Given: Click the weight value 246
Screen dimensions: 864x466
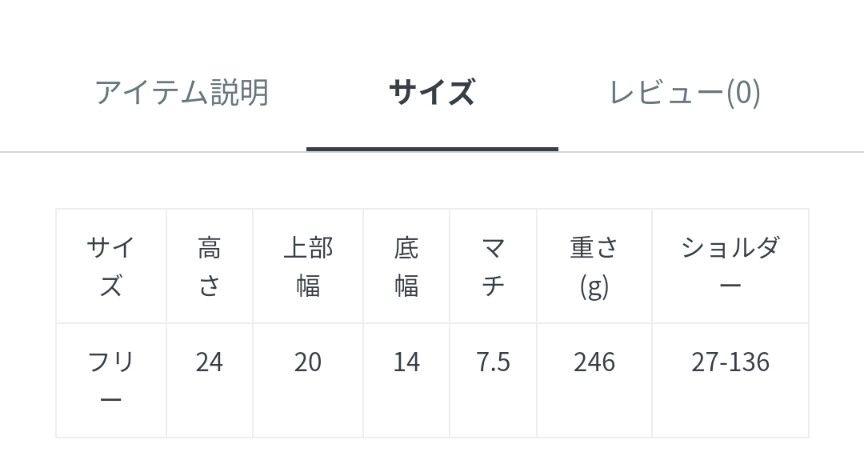Looking at the screenshot, I should [x=594, y=362].
